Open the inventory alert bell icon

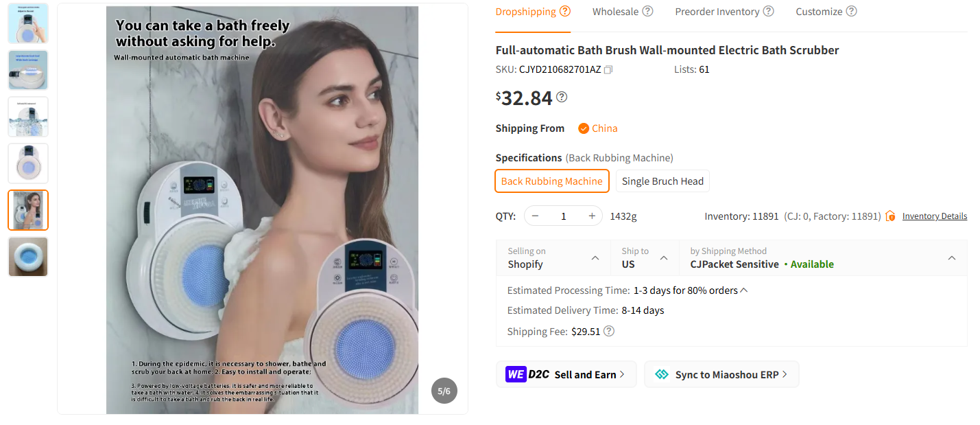click(889, 216)
